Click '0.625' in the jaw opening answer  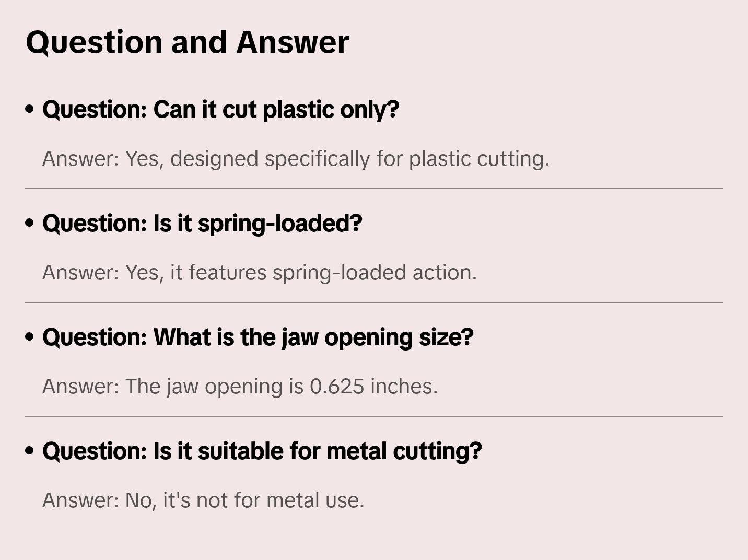(337, 387)
